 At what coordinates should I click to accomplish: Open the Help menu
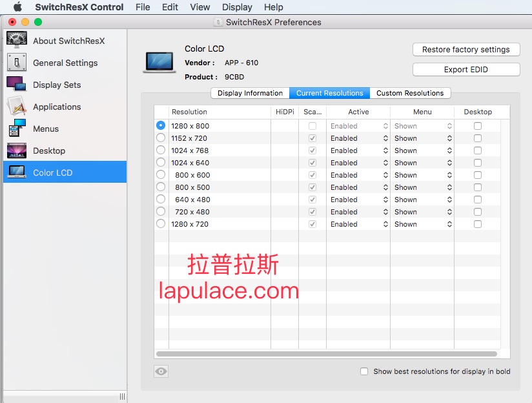[x=274, y=7]
